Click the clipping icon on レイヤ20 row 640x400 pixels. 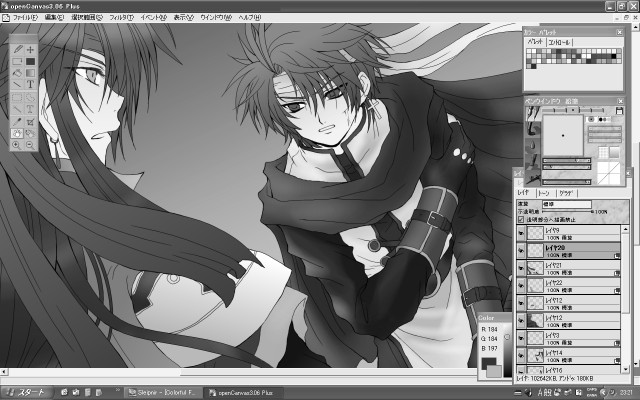point(617,256)
